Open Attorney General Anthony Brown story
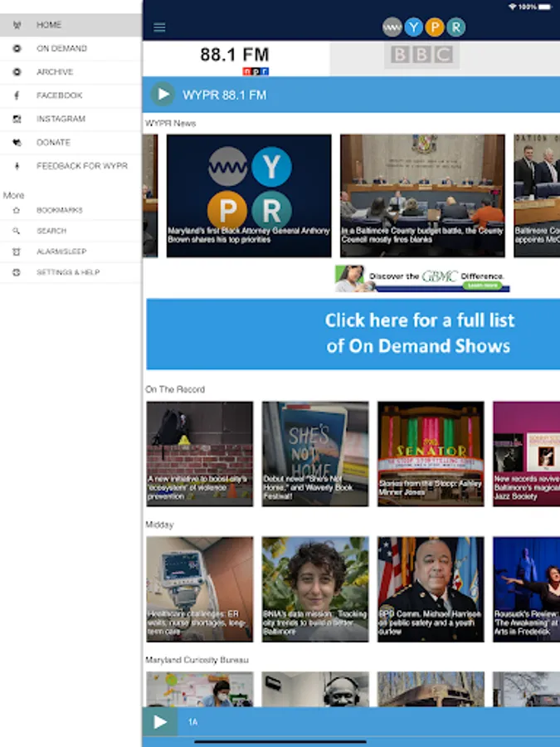The height and width of the screenshot is (747, 560). point(249,196)
